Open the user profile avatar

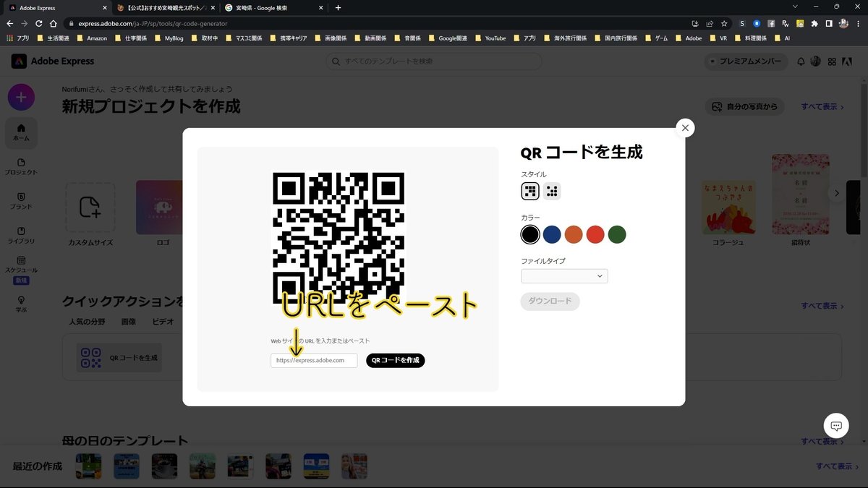[816, 61]
